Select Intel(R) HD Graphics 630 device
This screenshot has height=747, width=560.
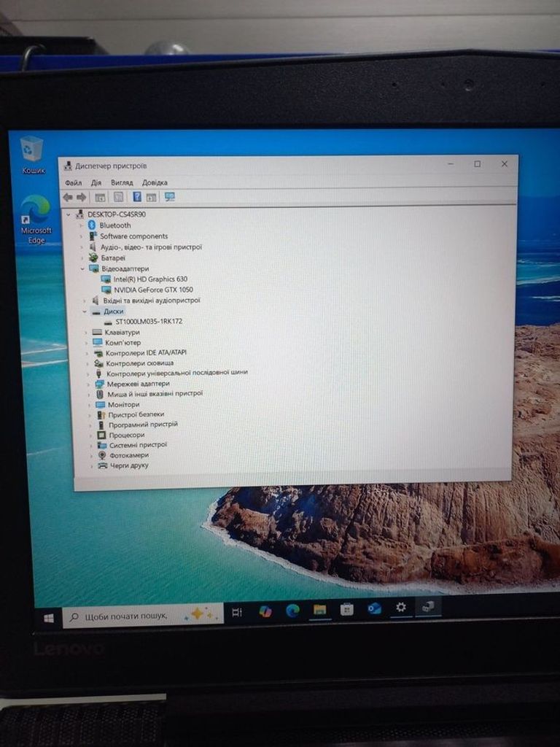150,279
